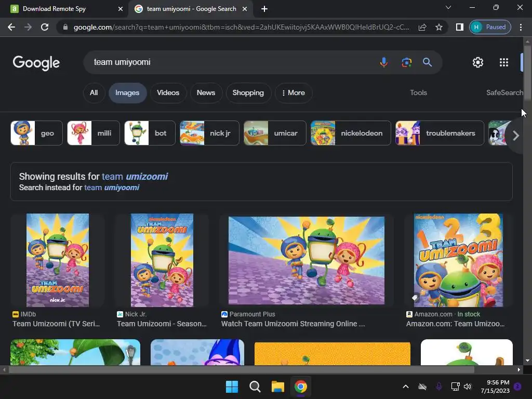This screenshot has height=399, width=532.
Task: Open the notification count badge
Action: tap(517, 387)
